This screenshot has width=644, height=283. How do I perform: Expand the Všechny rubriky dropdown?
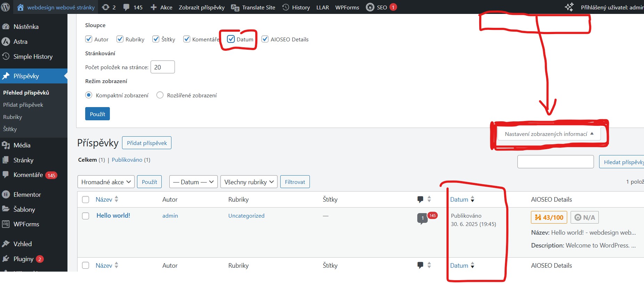pyautogui.click(x=249, y=182)
